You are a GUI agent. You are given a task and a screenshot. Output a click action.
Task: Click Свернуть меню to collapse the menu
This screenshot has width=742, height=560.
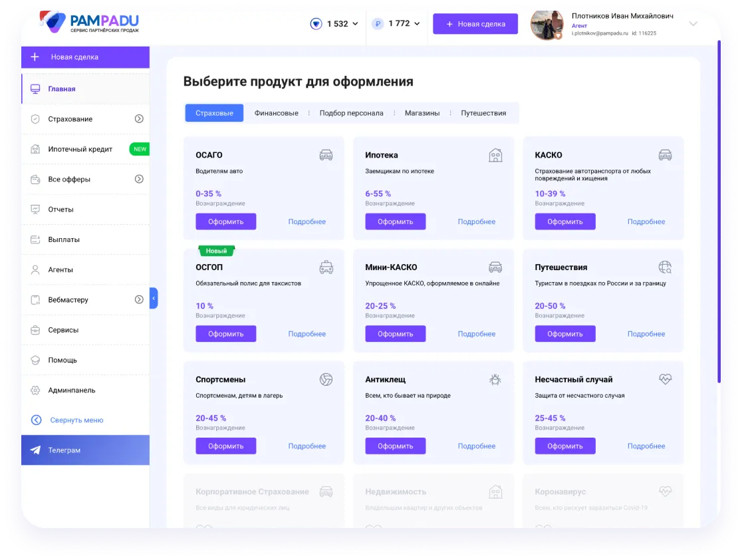[76, 420]
